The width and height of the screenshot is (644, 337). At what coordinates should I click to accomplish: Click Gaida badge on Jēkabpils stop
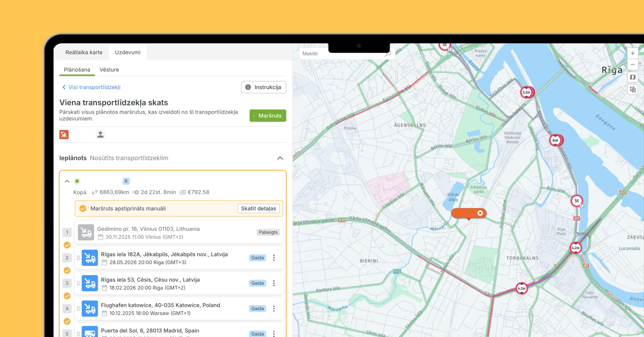[258, 258]
